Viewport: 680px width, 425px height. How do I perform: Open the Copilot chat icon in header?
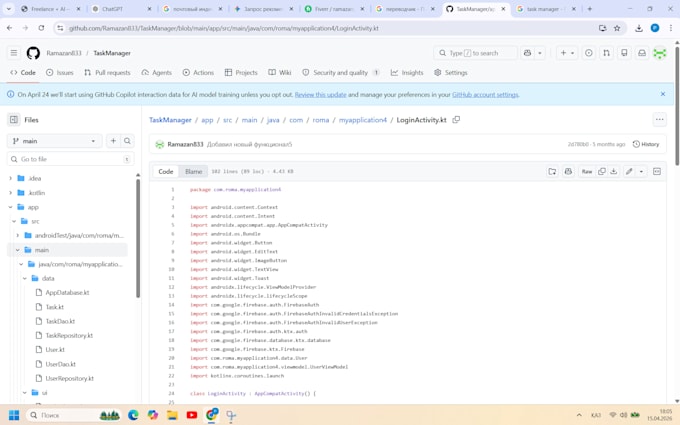coord(527,53)
